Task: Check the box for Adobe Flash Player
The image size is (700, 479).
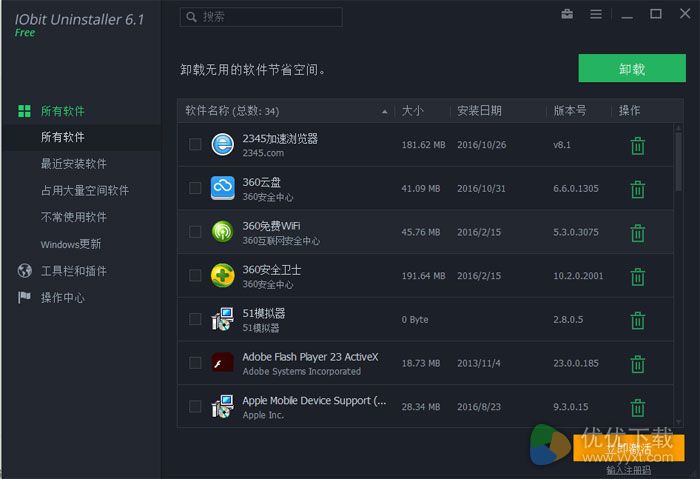Action: point(195,362)
